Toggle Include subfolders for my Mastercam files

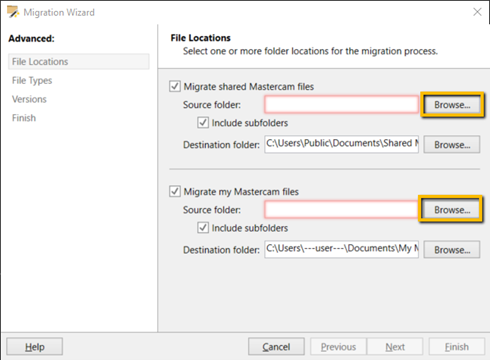click(x=203, y=228)
